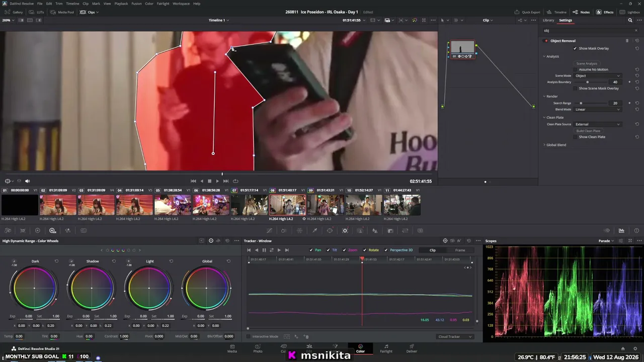Toggle Show Scene Mask Overlay
This screenshot has height=362, width=644.
click(575, 88)
